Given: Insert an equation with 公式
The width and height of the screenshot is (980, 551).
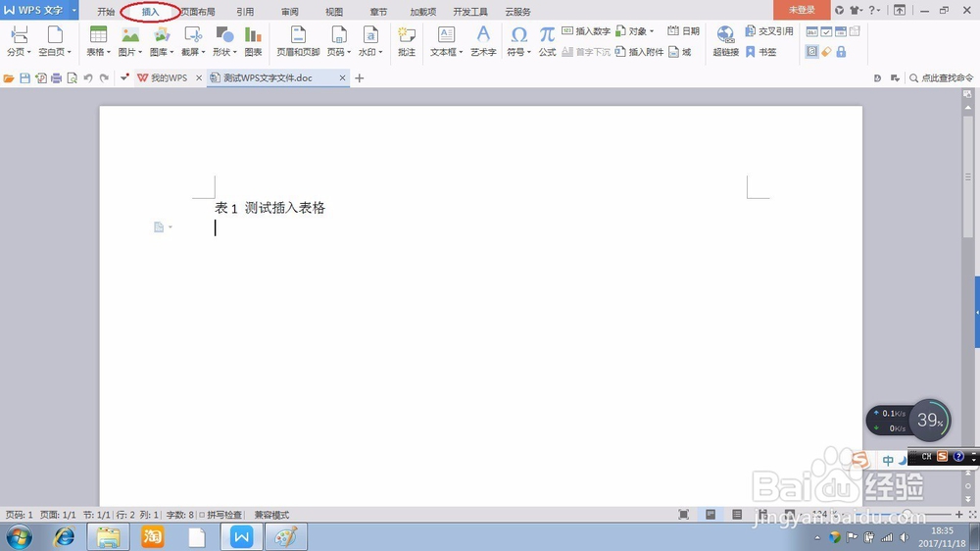Looking at the screenshot, I should click(547, 41).
